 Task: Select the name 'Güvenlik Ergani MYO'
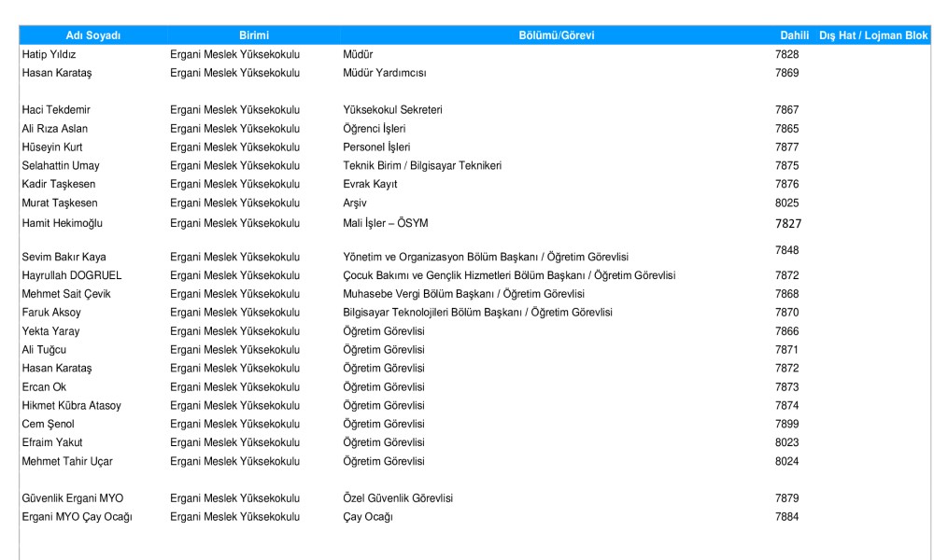(73, 498)
